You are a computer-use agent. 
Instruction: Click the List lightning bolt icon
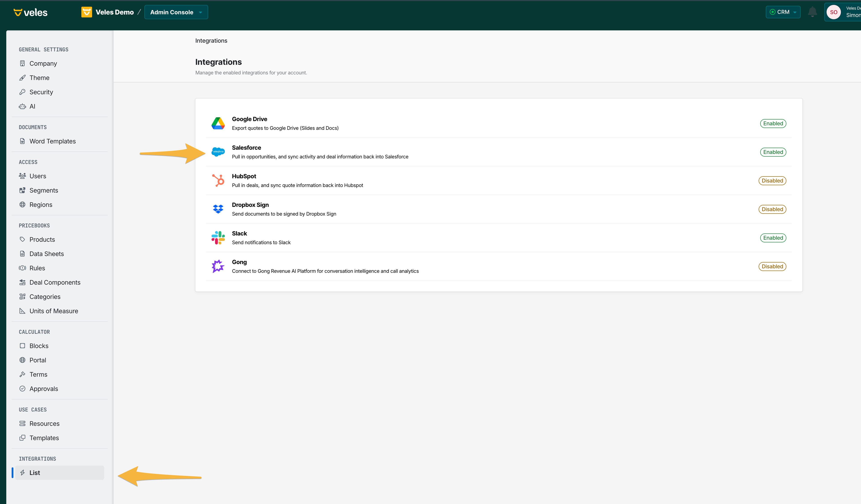click(x=23, y=473)
